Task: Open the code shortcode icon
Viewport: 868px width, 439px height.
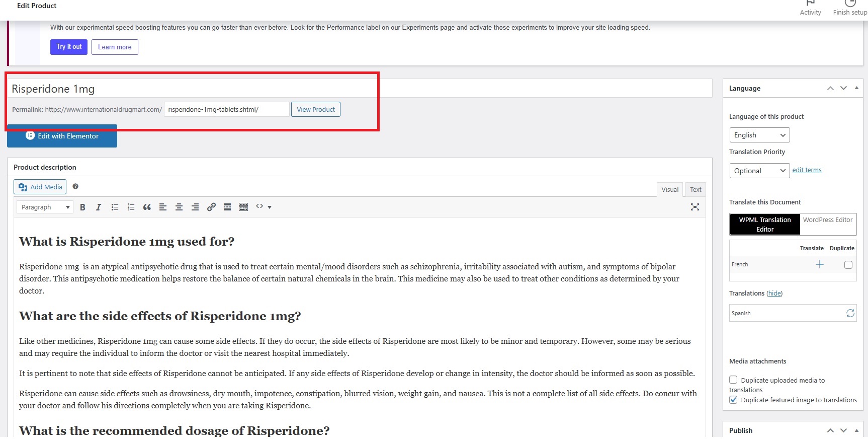Action: [x=259, y=206]
